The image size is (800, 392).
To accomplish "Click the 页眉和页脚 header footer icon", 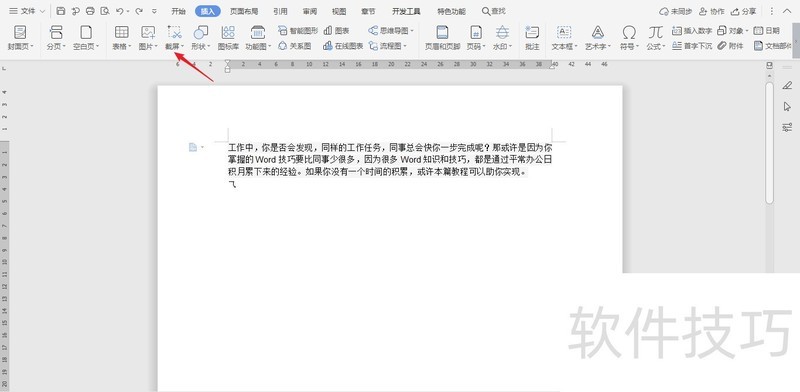I will 442,33.
